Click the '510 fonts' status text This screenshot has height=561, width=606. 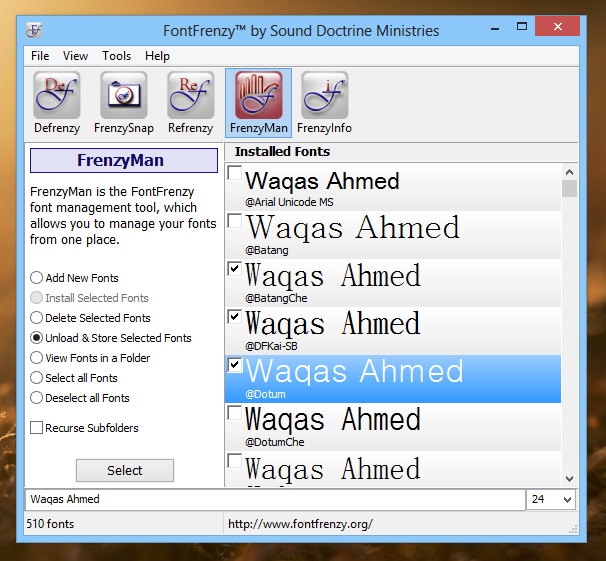50,524
